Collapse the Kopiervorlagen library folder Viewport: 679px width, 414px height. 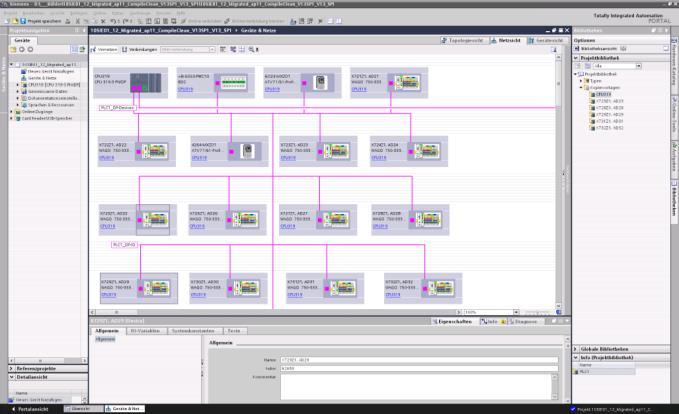click(581, 87)
